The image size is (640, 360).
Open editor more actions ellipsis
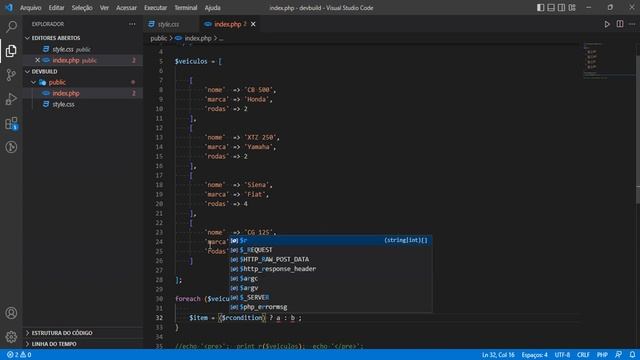pos(632,24)
